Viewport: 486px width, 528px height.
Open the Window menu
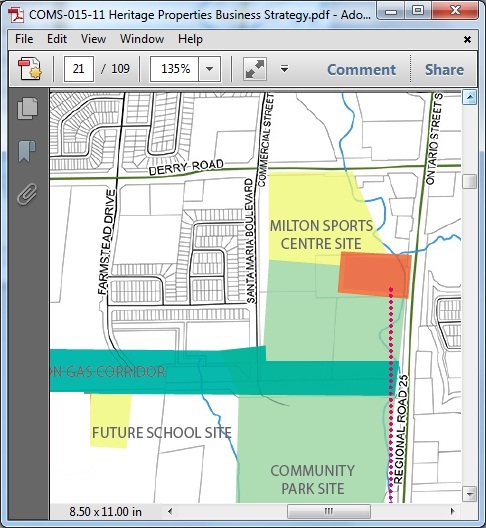(142, 39)
